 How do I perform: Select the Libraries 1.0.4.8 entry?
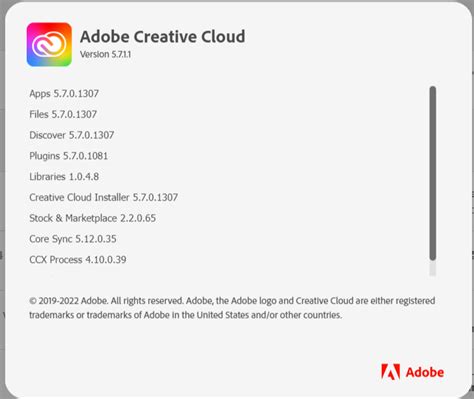(64, 177)
